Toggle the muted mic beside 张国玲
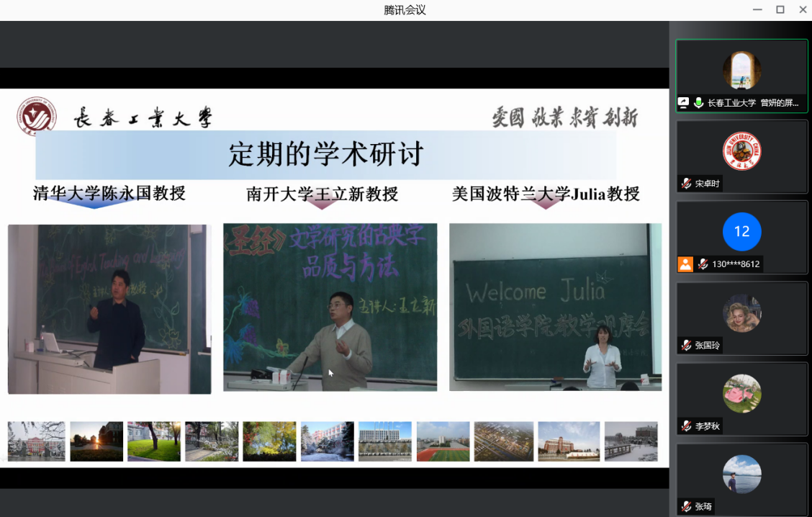Viewport: 812px width, 517px height. [x=685, y=344]
